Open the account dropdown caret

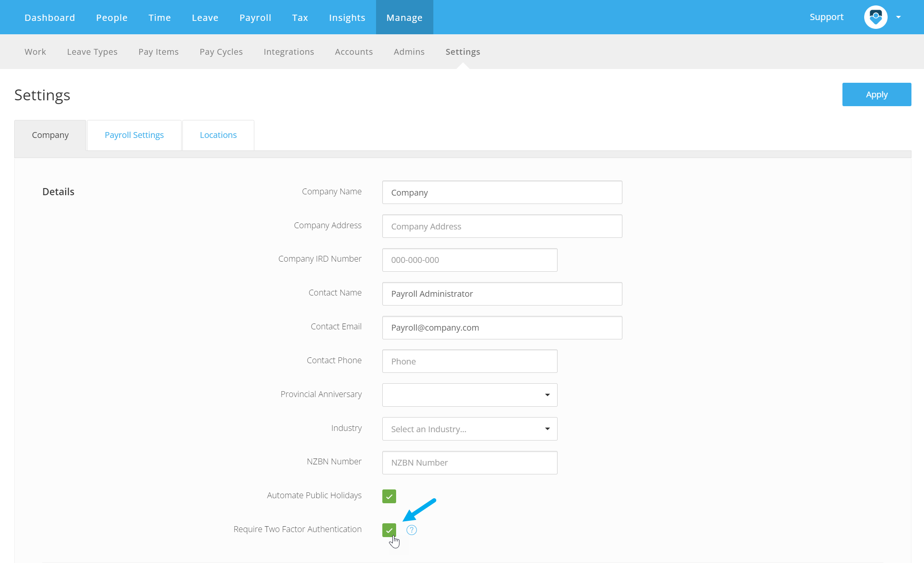pos(898,17)
